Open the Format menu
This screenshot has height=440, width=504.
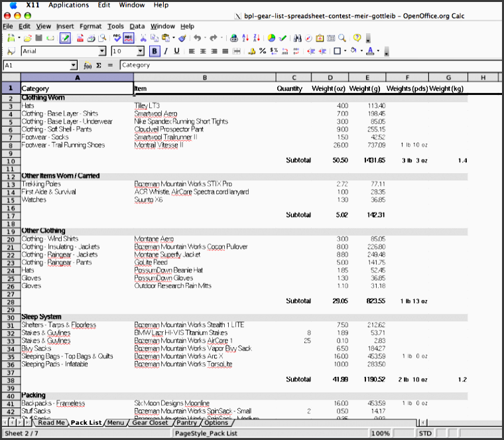coord(90,27)
